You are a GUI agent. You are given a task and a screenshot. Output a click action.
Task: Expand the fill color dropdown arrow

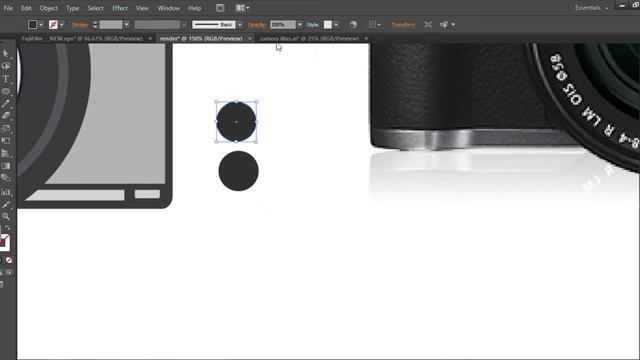[x=41, y=25]
